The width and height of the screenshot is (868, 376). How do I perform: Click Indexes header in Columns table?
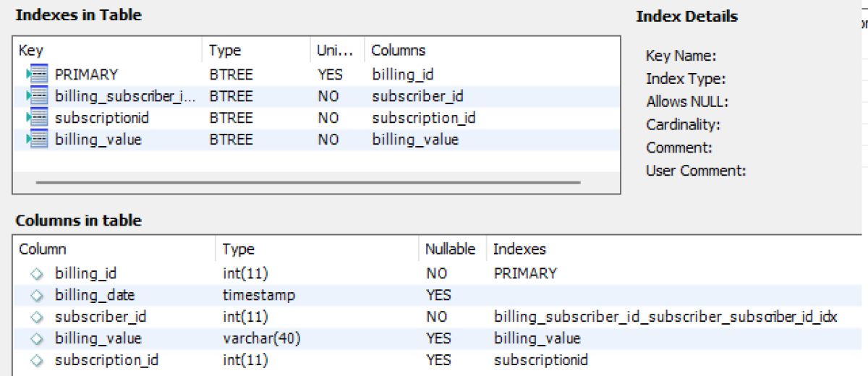[x=519, y=249]
